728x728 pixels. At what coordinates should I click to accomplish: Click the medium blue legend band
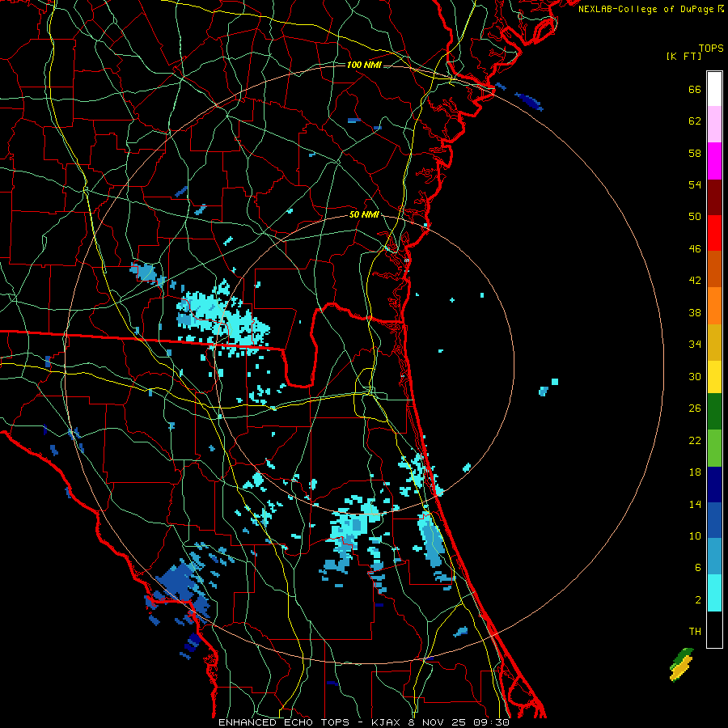[x=714, y=520]
